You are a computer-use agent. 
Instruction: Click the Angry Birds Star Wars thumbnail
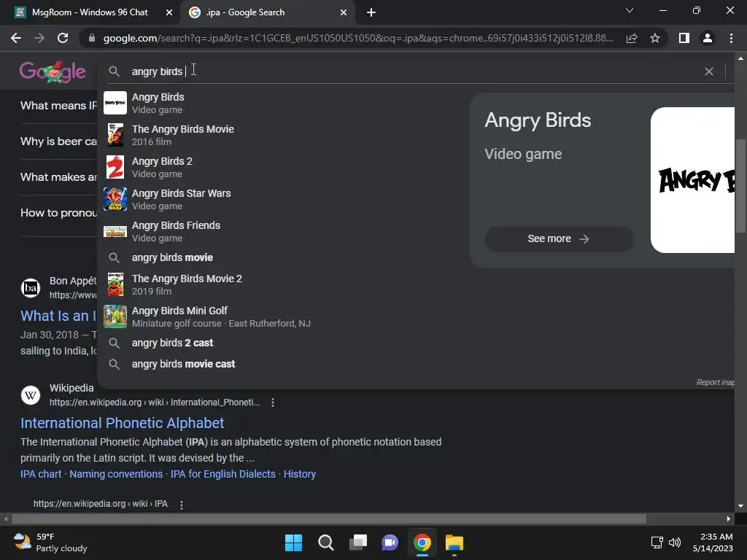click(x=115, y=199)
